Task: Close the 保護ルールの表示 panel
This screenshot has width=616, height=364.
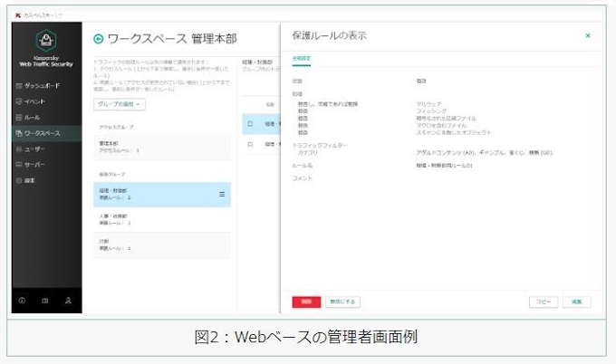Action: [x=588, y=35]
